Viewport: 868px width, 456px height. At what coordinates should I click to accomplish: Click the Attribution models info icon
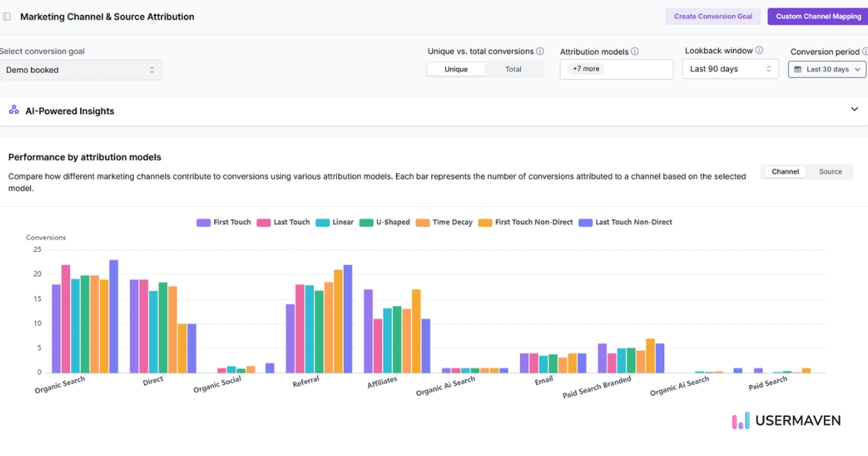(x=634, y=51)
